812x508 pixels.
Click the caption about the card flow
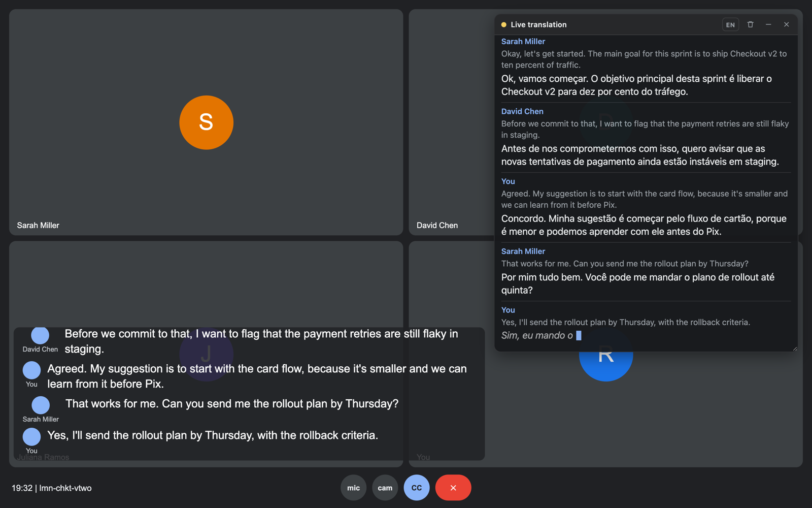tap(257, 376)
